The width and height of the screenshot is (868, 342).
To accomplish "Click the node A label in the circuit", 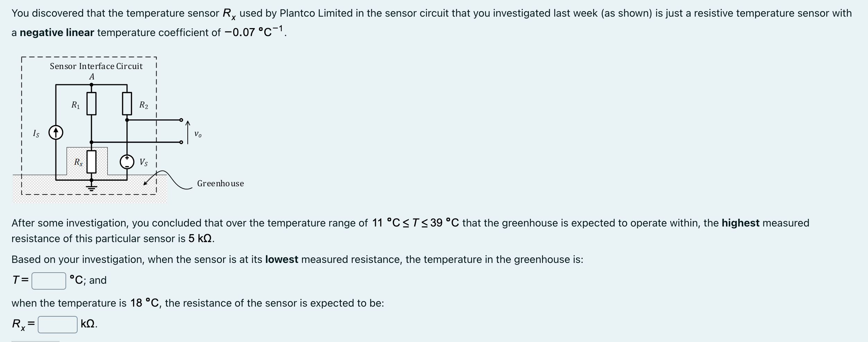I will pos(91,76).
